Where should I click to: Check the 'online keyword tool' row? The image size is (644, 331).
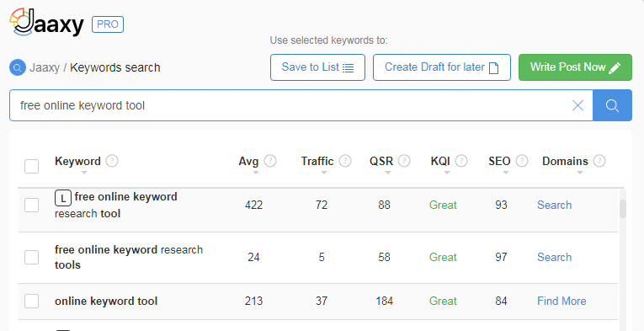click(32, 301)
